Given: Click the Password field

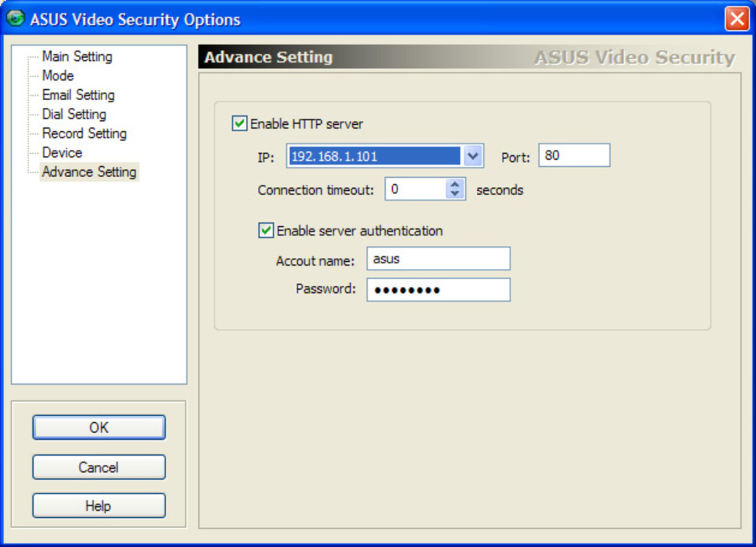Looking at the screenshot, I should pos(438,290).
